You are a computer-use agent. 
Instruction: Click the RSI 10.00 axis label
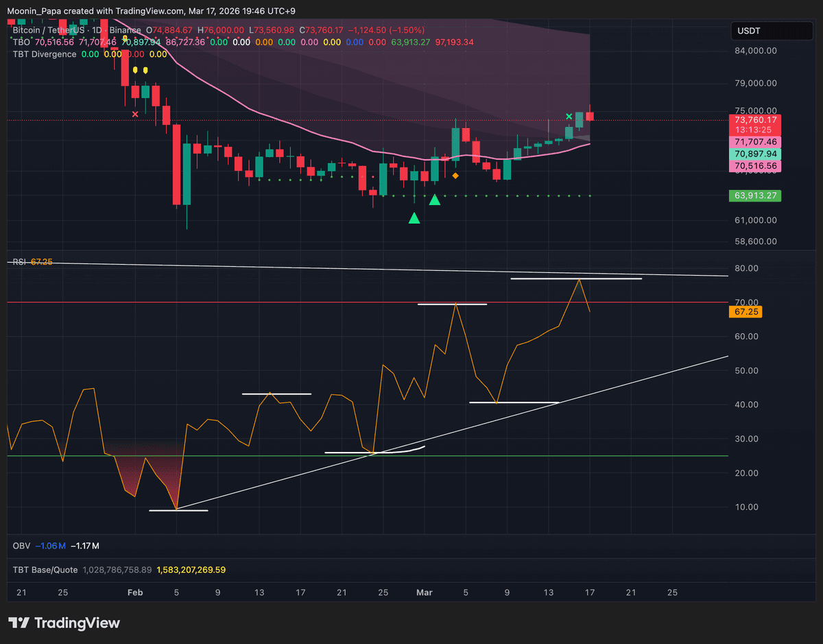click(x=745, y=507)
